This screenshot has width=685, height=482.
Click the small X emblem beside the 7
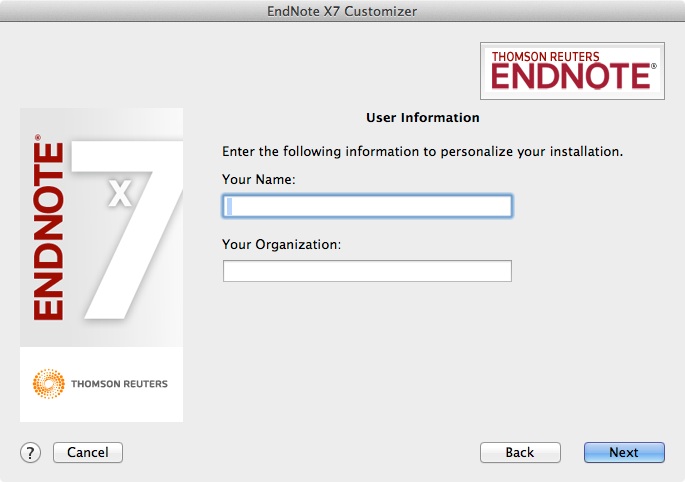point(120,193)
